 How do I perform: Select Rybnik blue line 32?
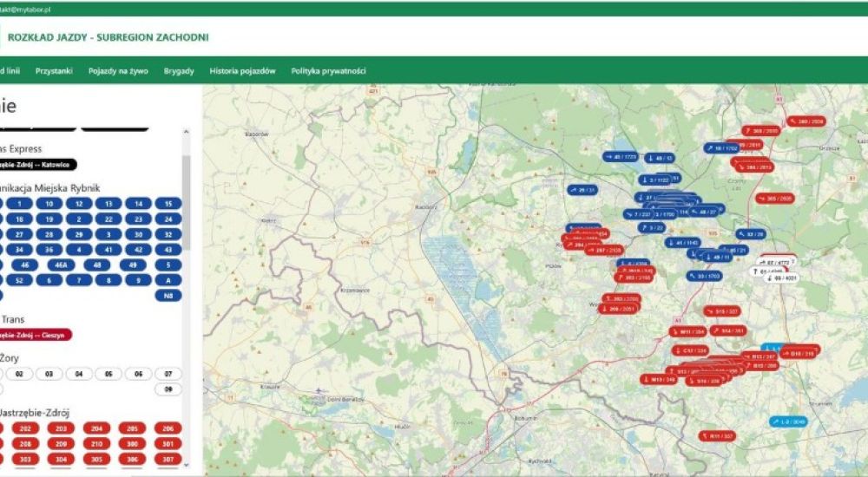[168, 234]
